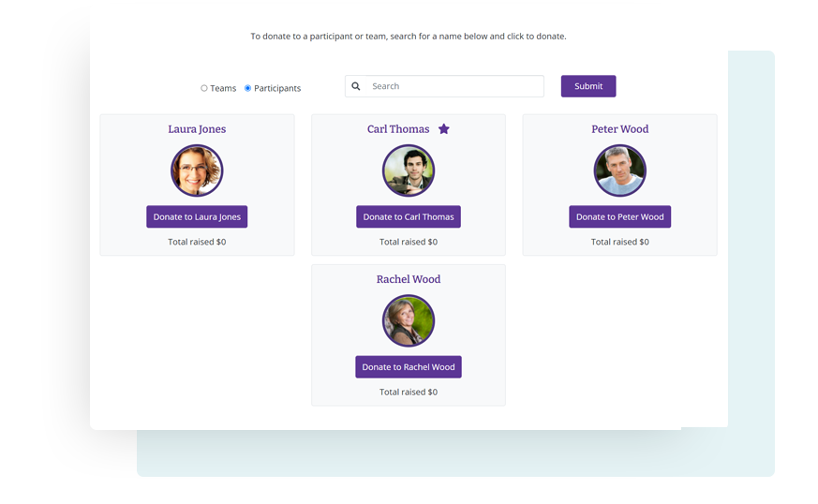Click the Laura Jones name heading
Screen dimensions: 818x504
point(197,129)
